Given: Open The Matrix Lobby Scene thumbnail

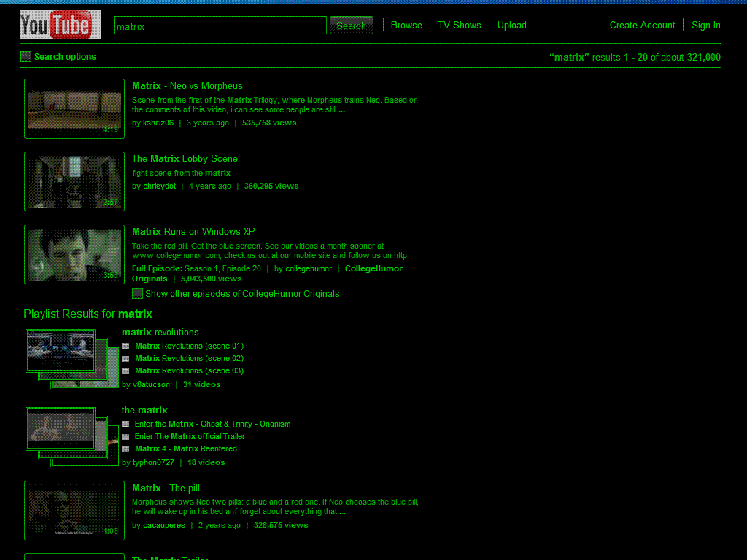Looking at the screenshot, I should (74, 182).
